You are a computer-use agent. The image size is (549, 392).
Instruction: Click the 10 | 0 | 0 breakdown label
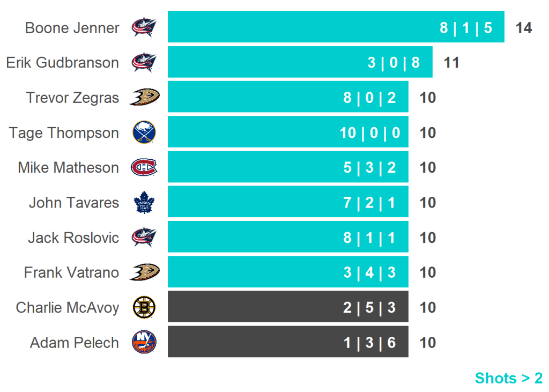(370, 132)
